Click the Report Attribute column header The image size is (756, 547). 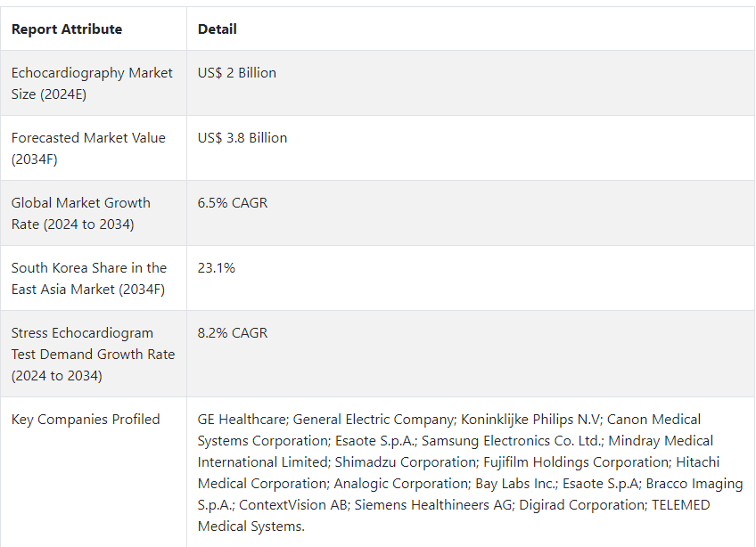pos(67,29)
